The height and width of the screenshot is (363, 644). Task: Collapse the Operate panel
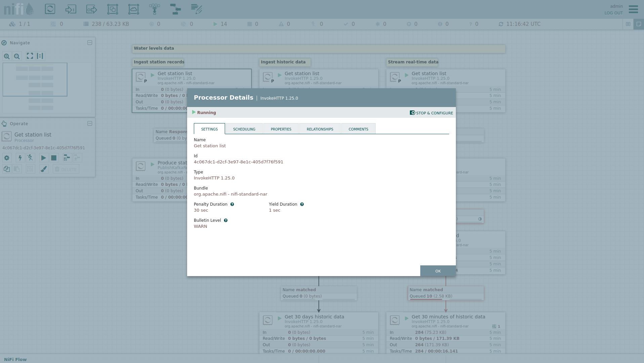pyautogui.click(x=90, y=123)
